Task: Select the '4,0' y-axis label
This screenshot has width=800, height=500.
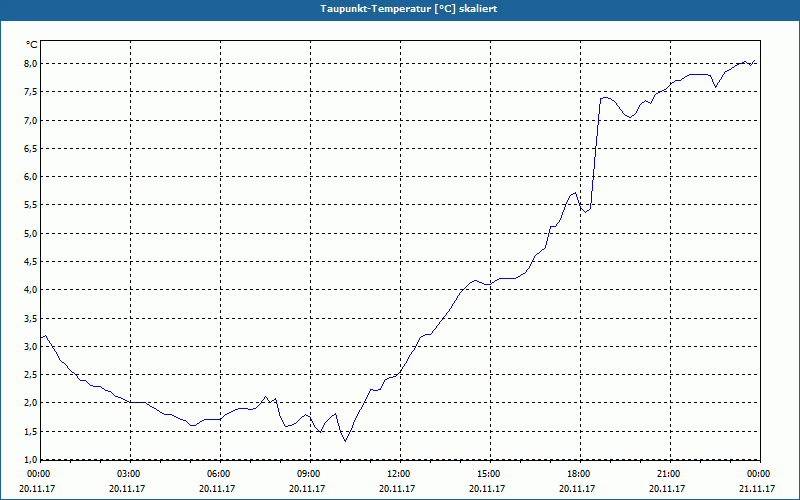Action: click(31, 290)
